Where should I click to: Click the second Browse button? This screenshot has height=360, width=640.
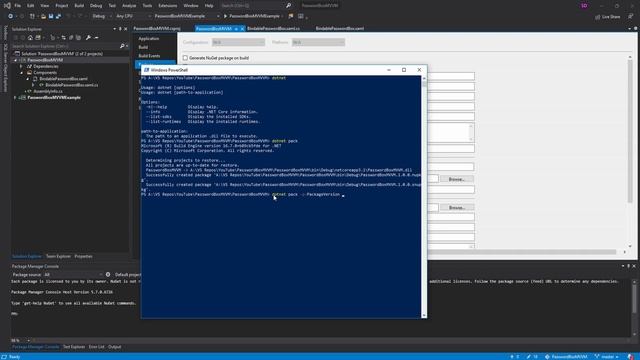click(457, 207)
